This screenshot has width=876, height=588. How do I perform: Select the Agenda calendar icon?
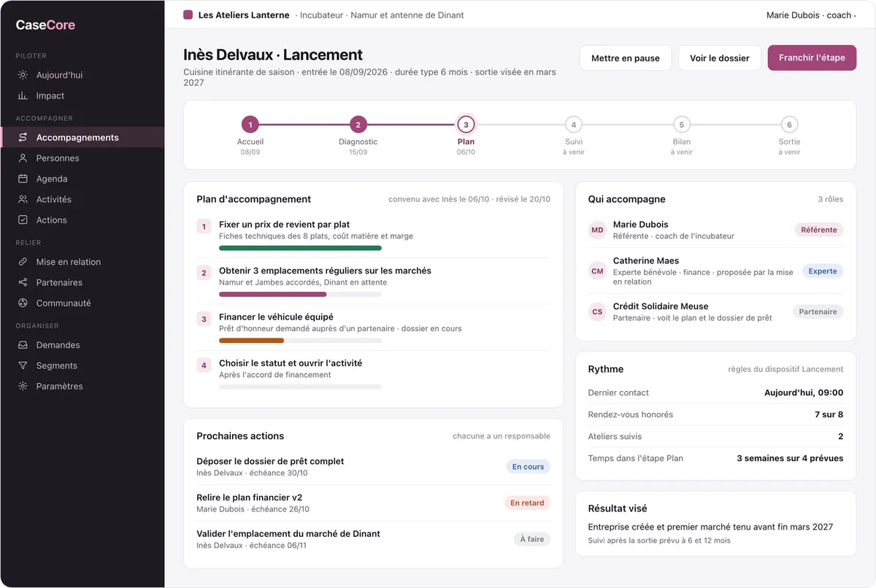click(x=23, y=179)
